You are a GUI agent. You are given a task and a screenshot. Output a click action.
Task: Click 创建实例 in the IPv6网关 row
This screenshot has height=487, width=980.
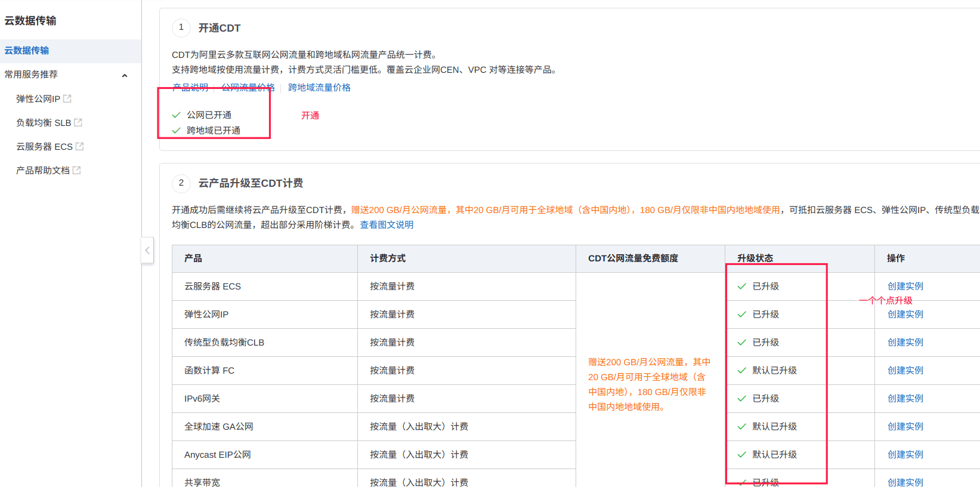(905, 399)
